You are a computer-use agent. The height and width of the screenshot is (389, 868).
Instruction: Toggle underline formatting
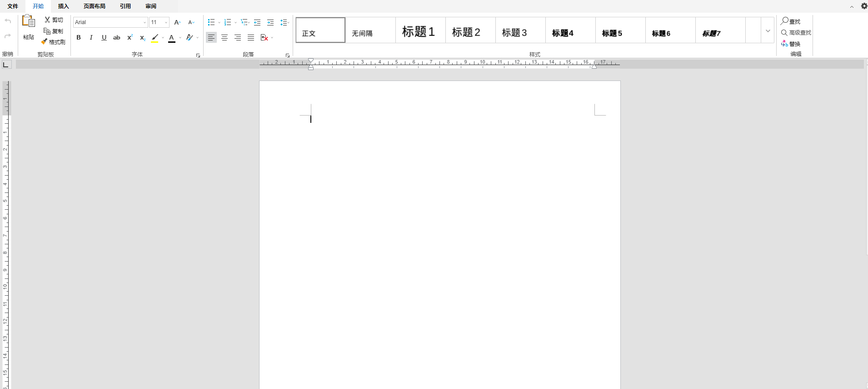click(x=104, y=38)
